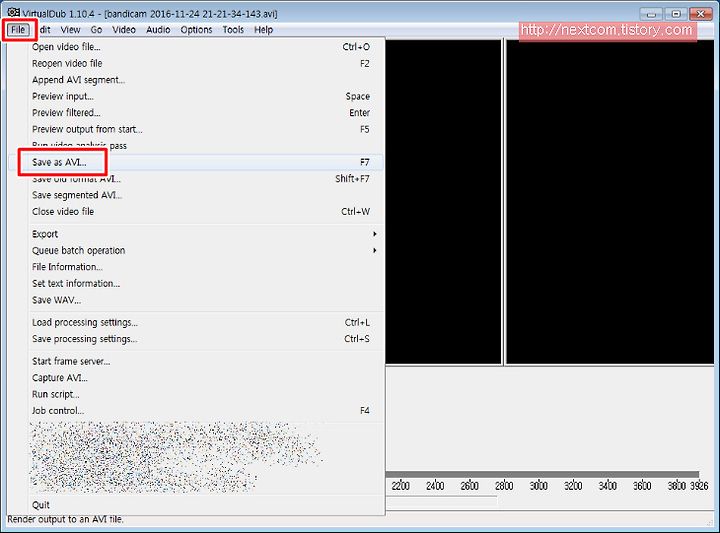Choose Save segmented AVI...
720x533 pixels.
click(x=196, y=196)
